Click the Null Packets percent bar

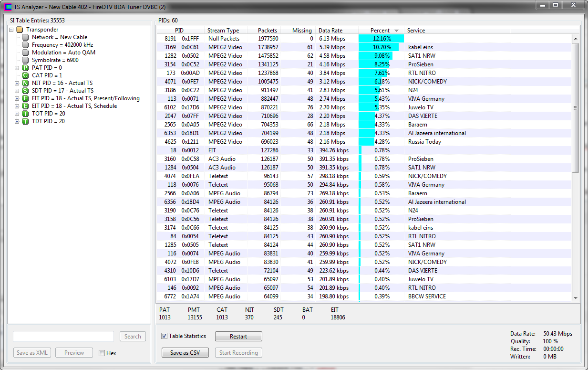[x=381, y=39]
